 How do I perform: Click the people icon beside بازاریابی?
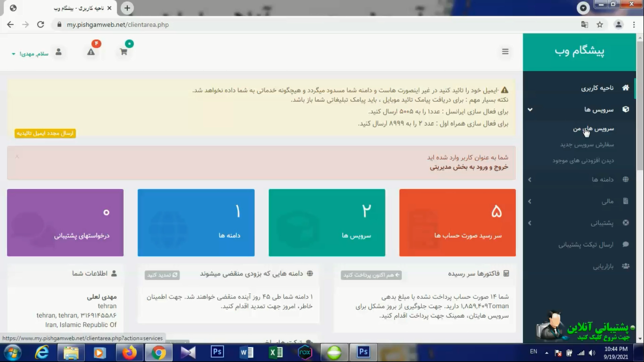tap(626, 266)
